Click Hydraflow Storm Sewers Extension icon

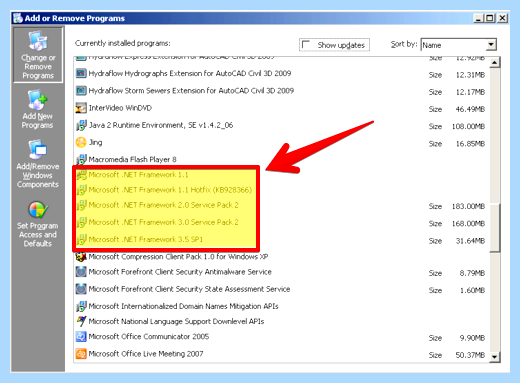pos(81,90)
